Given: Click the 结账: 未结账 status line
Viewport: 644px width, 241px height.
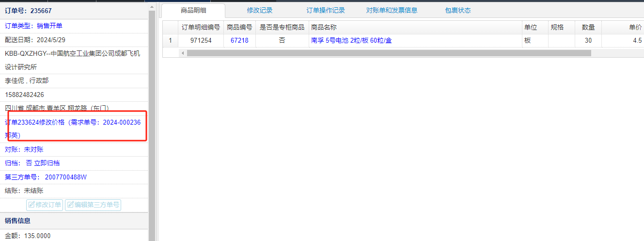Looking at the screenshot, I should (x=24, y=191).
